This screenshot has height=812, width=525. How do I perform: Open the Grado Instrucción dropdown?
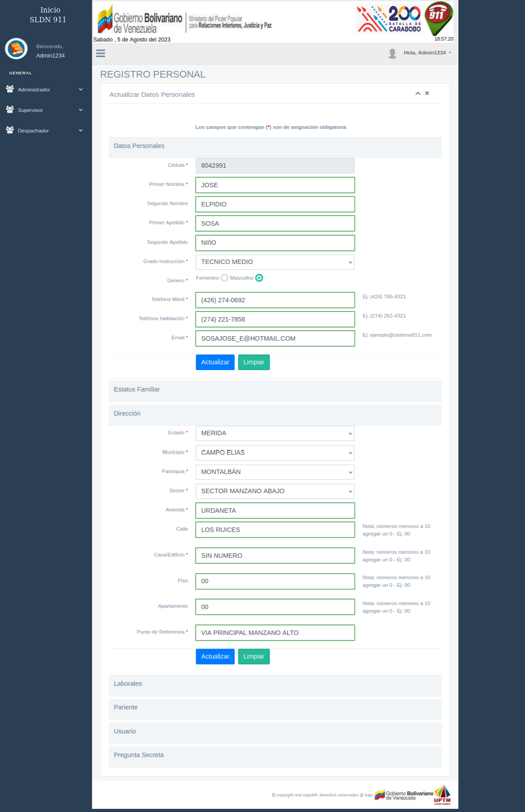(275, 262)
